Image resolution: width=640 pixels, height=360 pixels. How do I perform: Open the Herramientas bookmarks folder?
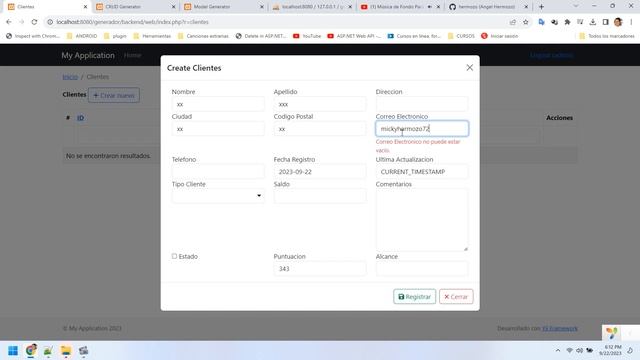(x=152, y=36)
